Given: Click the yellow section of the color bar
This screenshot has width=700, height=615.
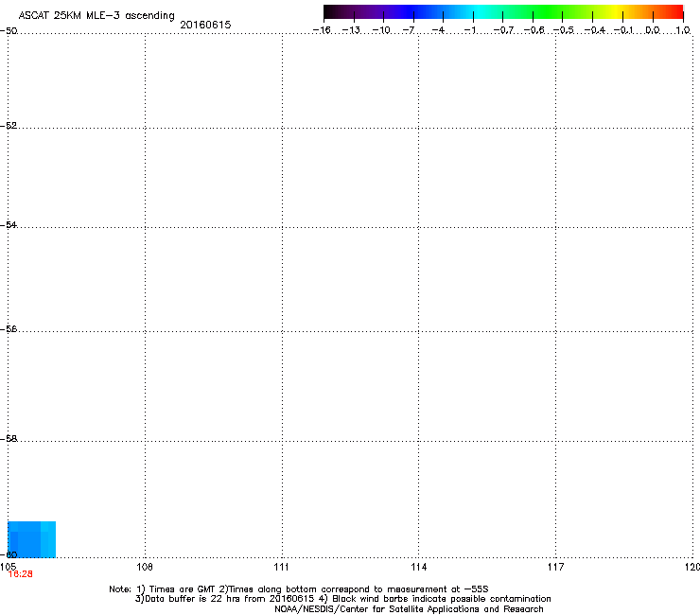Looking at the screenshot, I should coord(616,11).
